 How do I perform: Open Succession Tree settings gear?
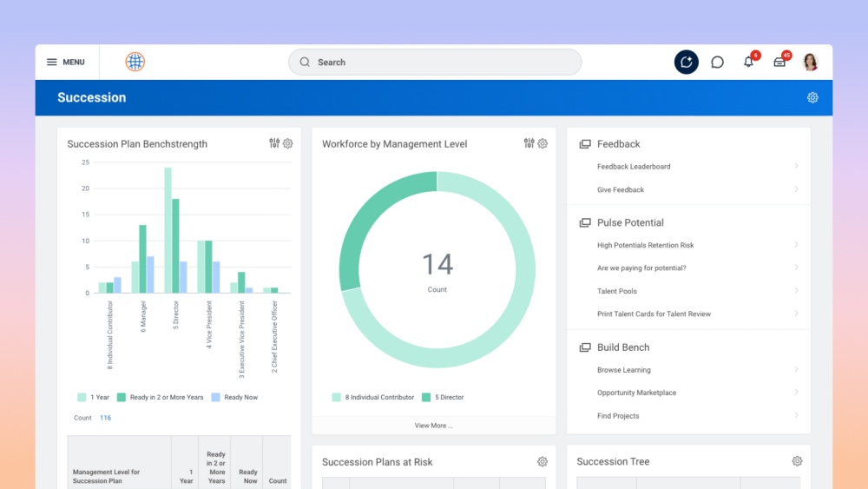click(x=797, y=461)
